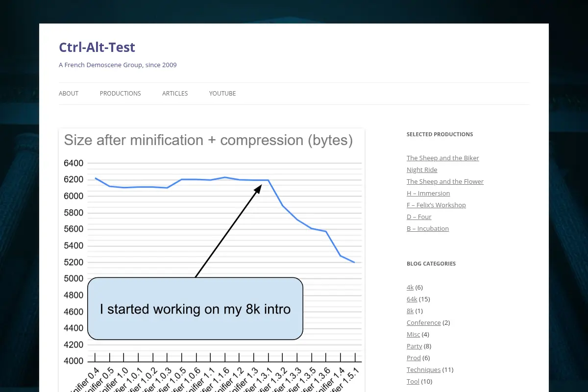
Task: Browse the 4k blog category
Action: click(410, 287)
